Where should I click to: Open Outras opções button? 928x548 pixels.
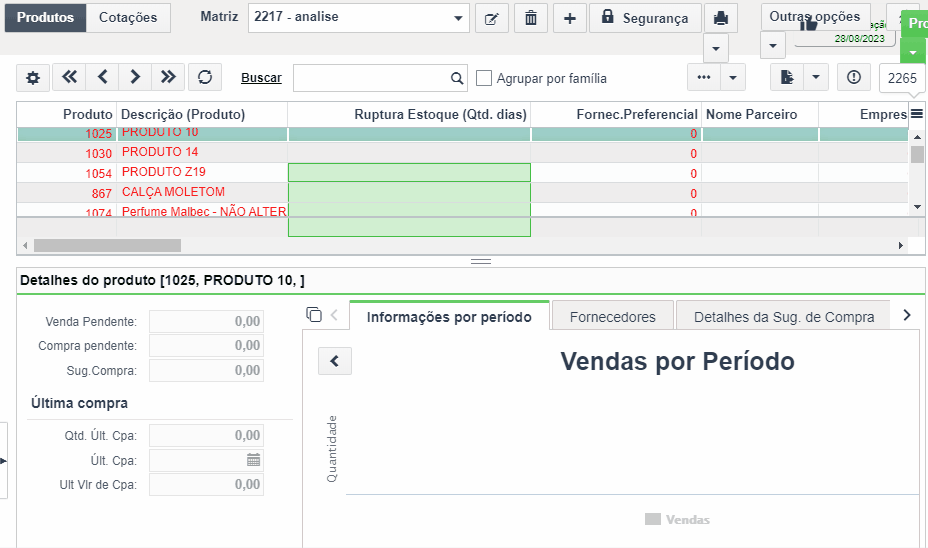coord(816,17)
